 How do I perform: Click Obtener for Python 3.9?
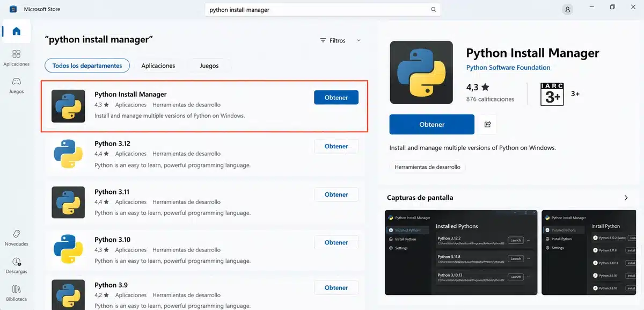[x=336, y=287]
